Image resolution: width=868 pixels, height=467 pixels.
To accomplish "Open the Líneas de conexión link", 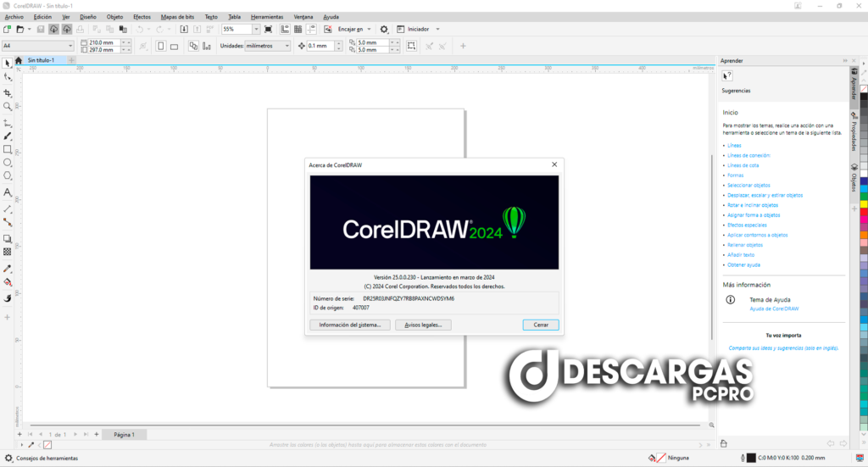I will (x=748, y=156).
